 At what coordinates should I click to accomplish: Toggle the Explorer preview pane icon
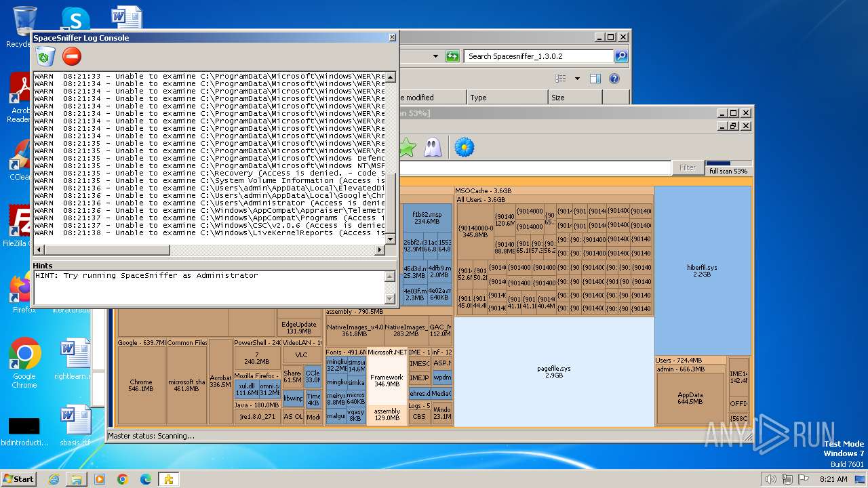pos(595,79)
